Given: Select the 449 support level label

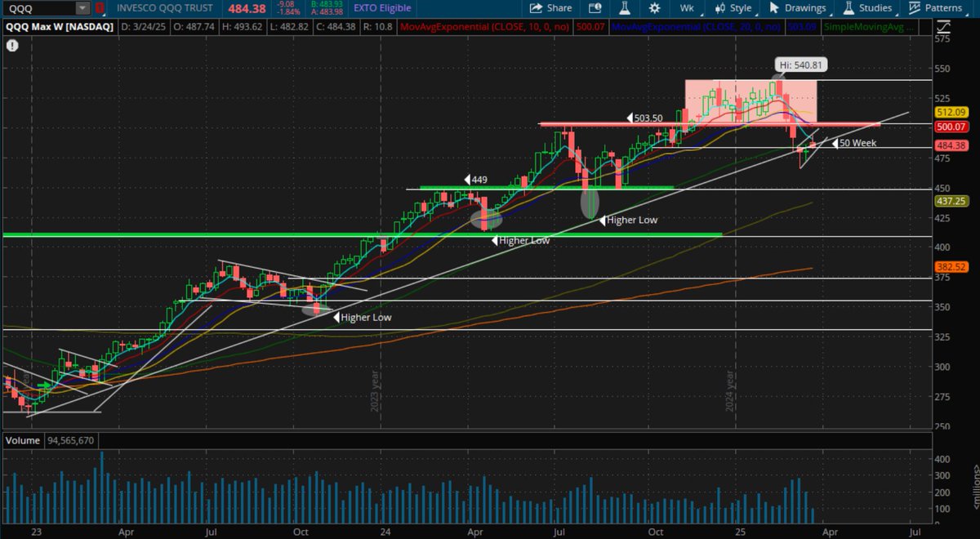Looking at the screenshot, I should pyautogui.click(x=478, y=180).
